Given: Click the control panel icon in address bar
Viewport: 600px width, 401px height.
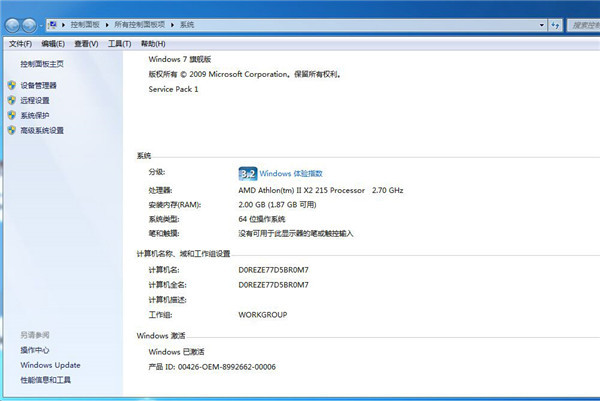Looking at the screenshot, I should coord(52,25).
